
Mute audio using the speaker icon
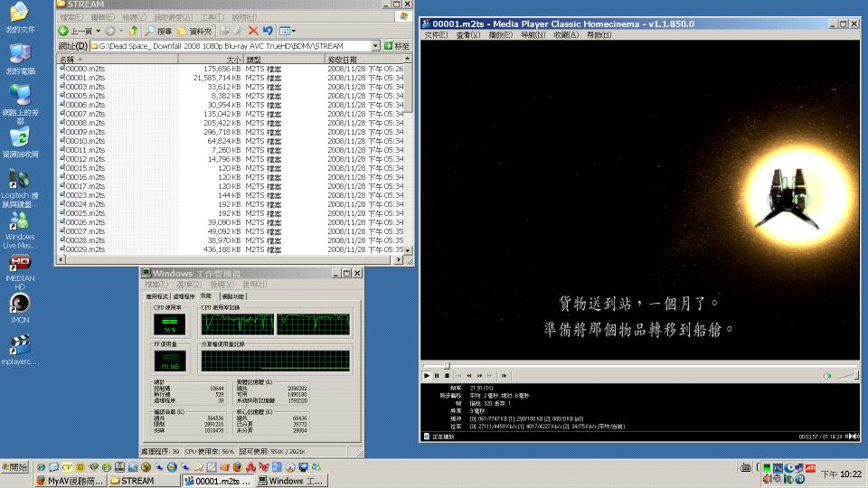(x=827, y=375)
